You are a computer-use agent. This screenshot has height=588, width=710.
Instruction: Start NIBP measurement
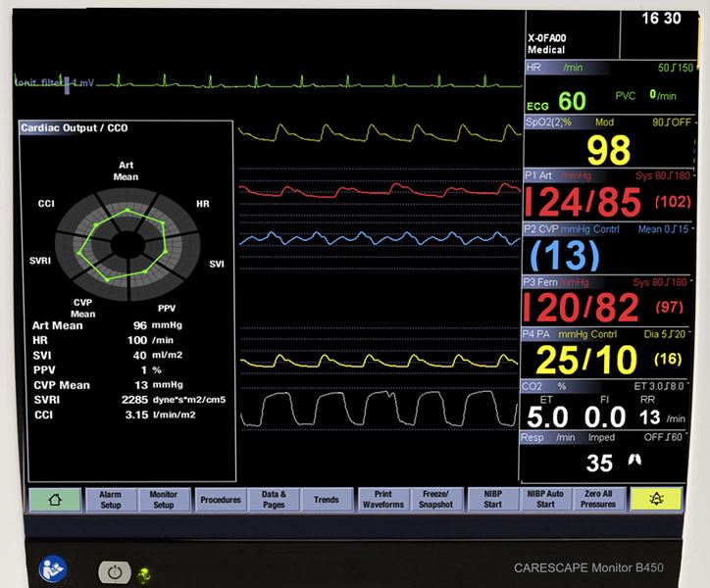[x=492, y=499]
